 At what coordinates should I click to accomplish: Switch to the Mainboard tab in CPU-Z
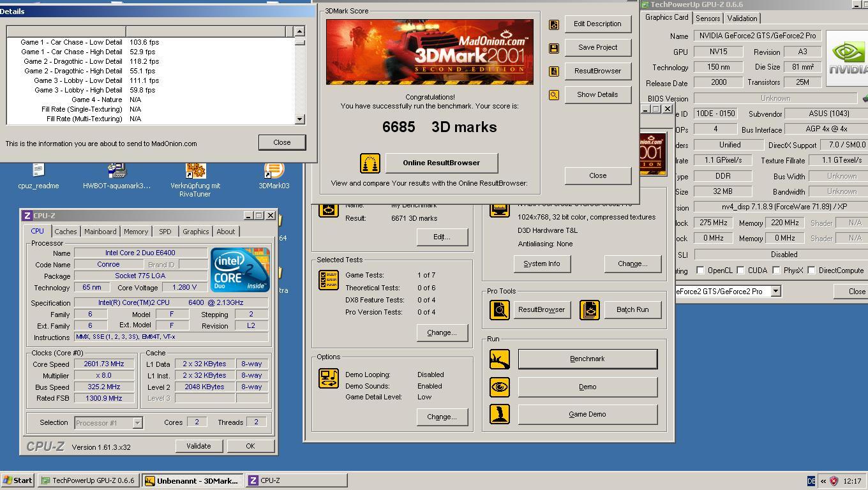pos(100,232)
